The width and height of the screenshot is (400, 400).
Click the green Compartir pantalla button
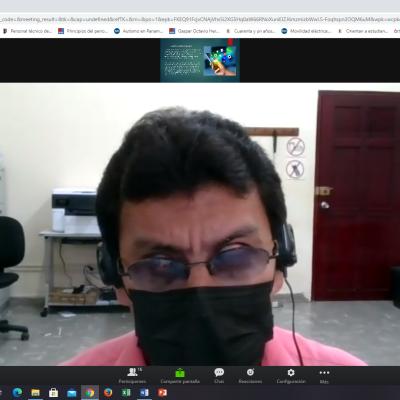tap(180, 375)
